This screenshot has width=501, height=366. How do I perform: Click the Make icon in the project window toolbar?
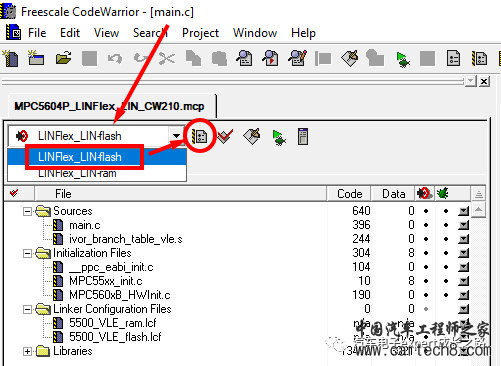tap(252, 136)
